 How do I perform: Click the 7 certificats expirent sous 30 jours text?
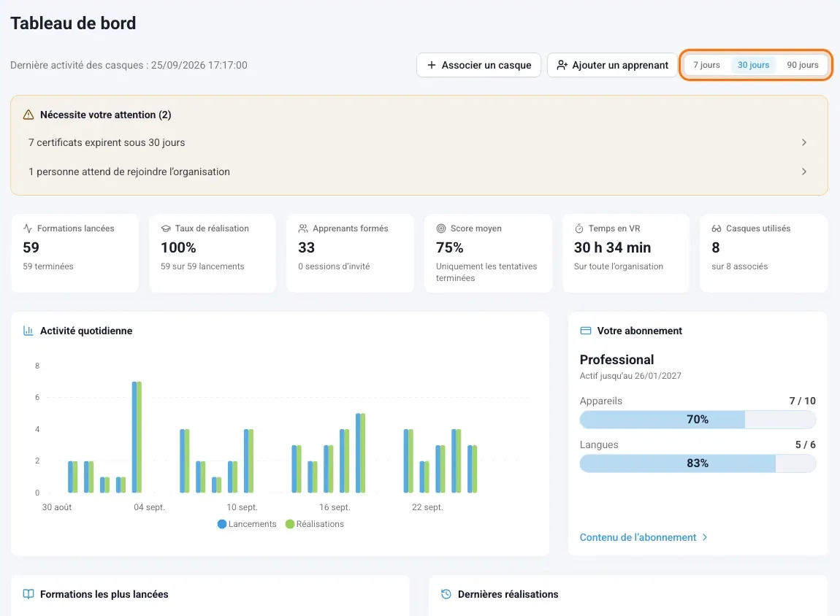[107, 142]
